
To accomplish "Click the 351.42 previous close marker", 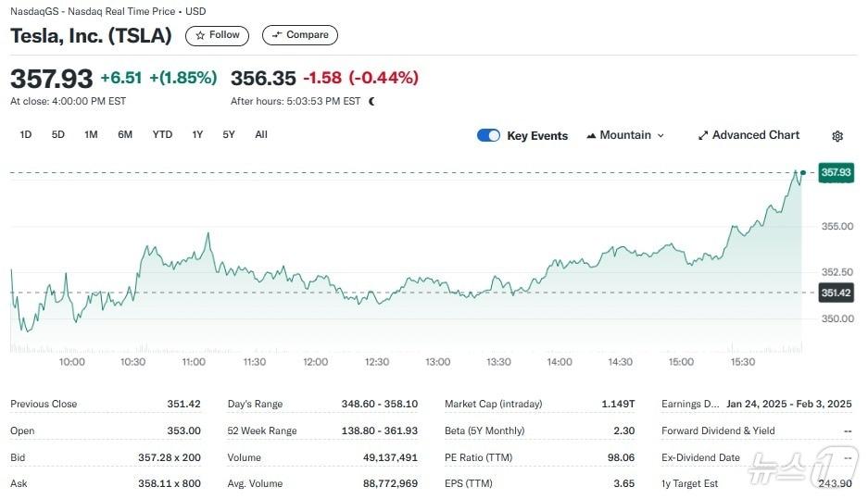I will pos(836,293).
